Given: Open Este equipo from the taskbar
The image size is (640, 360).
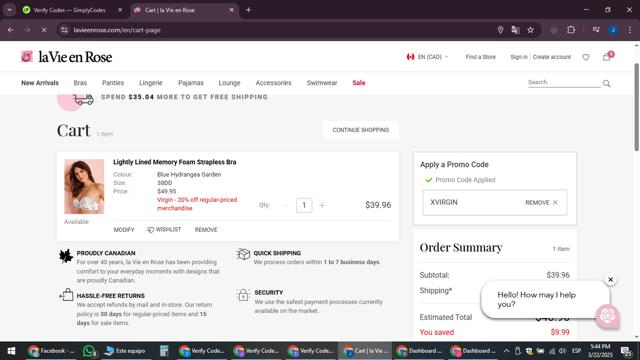Looking at the screenshot, I should coord(126,351).
